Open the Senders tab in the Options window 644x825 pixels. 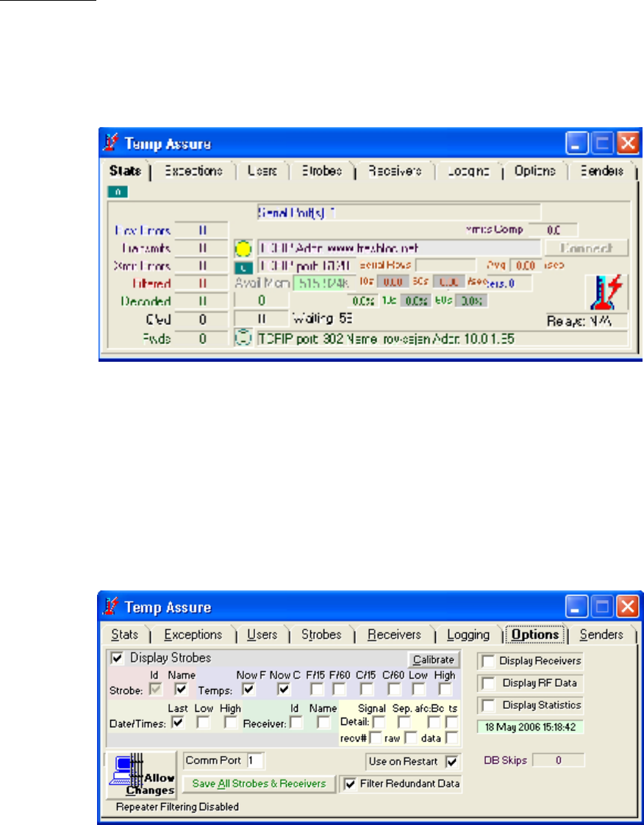[601, 634]
